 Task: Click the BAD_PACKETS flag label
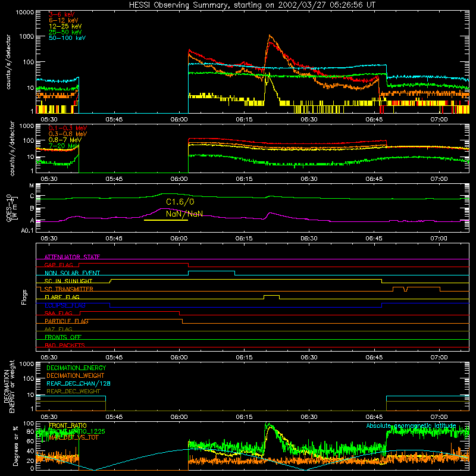pyautogui.click(x=65, y=345)
